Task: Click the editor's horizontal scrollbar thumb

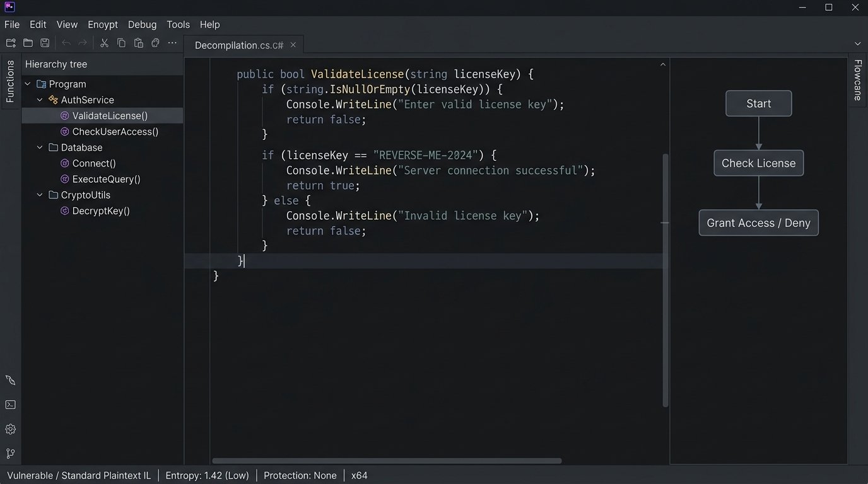Action: tap(387, 461)
